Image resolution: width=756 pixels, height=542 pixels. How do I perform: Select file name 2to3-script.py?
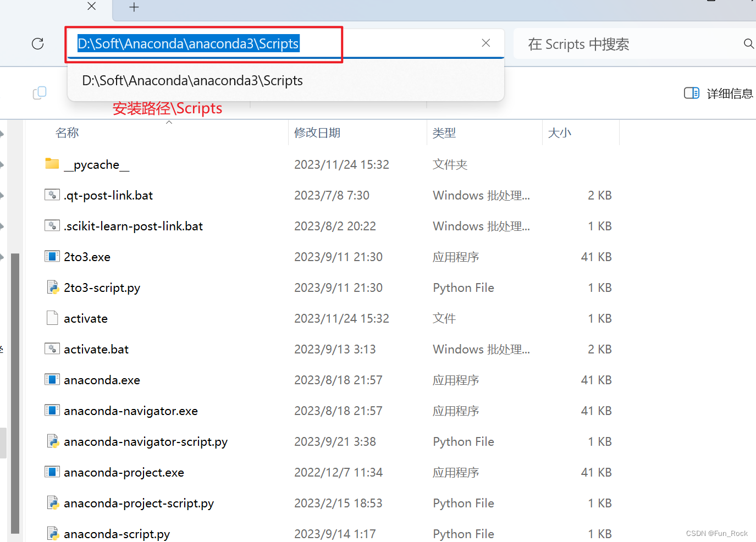coord(102,287)
